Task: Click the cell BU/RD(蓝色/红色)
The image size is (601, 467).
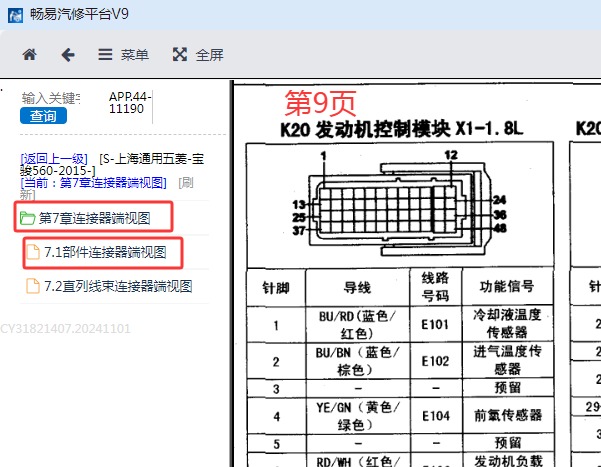Action: (x=357, y=325)
